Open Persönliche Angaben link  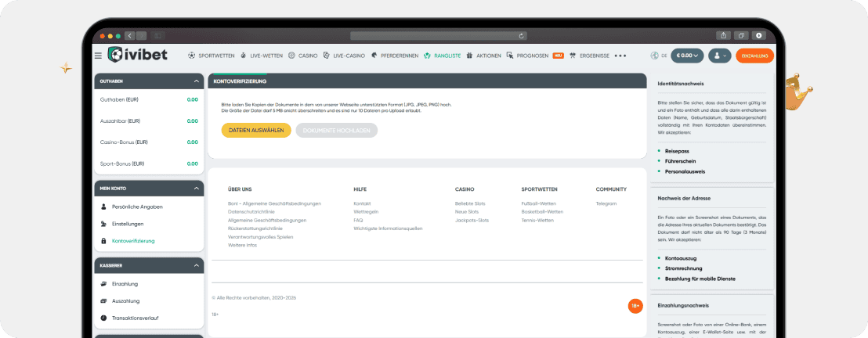[137, 207]
